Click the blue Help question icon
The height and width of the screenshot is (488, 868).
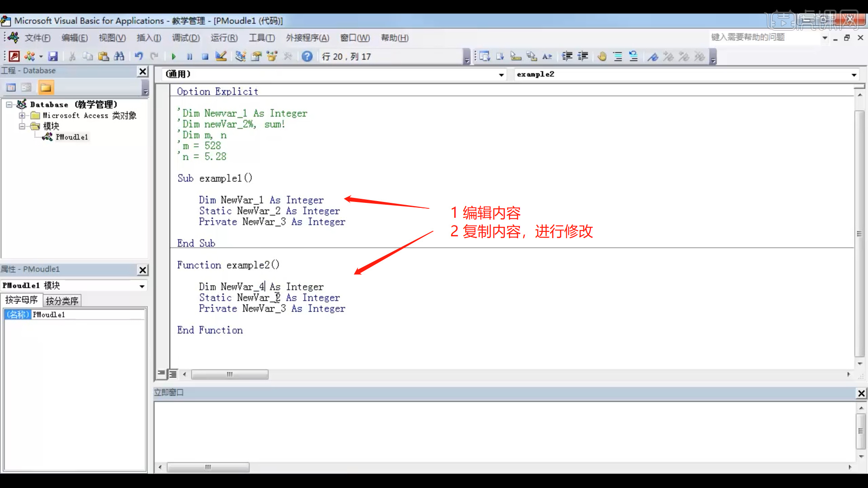[x=307, y=56]
